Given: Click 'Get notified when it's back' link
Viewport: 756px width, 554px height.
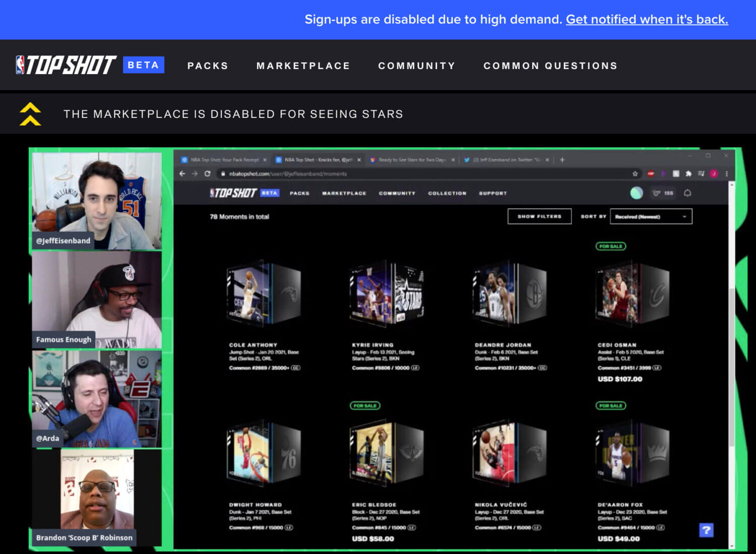Looking at the screenshot, I should click(x=647, y=19).
